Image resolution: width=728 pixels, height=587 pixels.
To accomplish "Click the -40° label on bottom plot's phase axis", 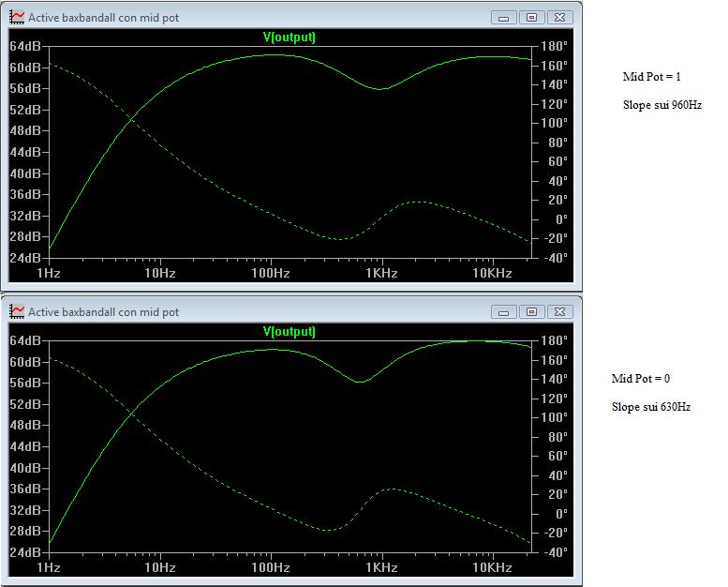I will [x=553, y=552].
